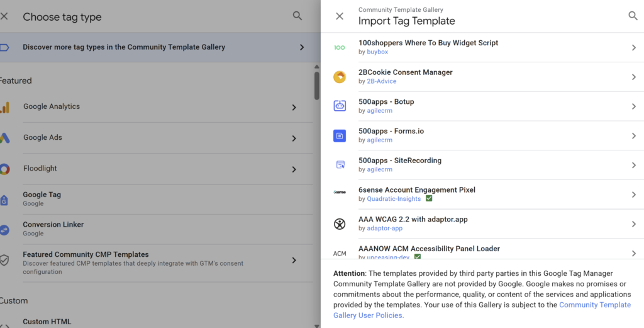Expand AAA WCAG 2.2 with adaptor.app chevron
The height and width of the screenshot is (328, 644).
633,223
